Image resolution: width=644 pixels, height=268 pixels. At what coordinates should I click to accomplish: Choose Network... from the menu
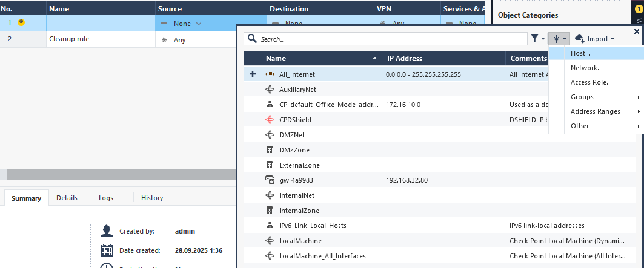[x=586, y=68]
